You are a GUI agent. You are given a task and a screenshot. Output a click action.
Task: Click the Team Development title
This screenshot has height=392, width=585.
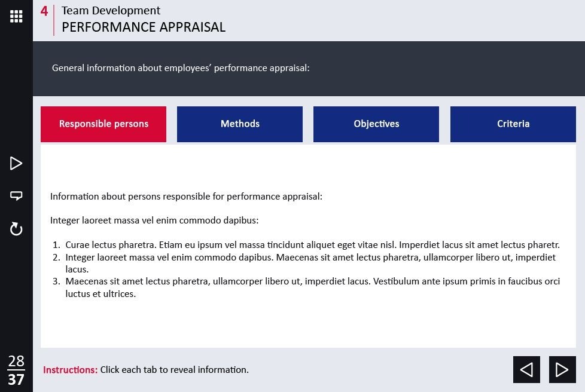pos(111,11)
